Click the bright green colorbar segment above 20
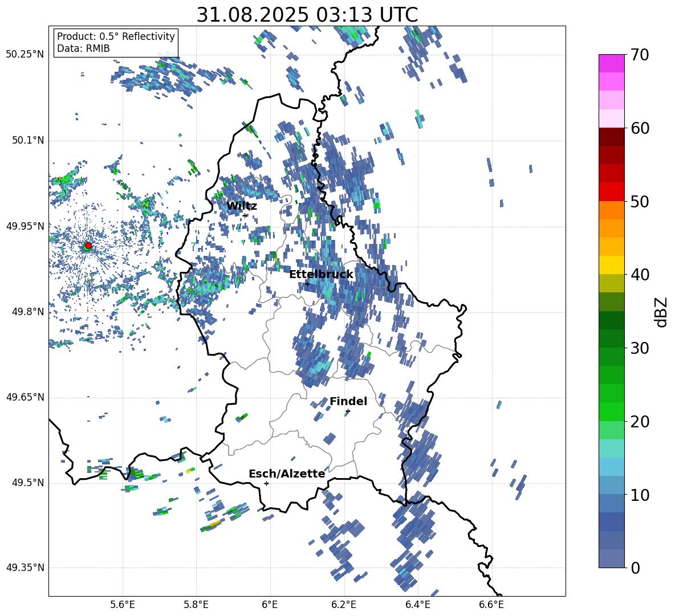Screen dimensions: 675x616 point(611,411)
